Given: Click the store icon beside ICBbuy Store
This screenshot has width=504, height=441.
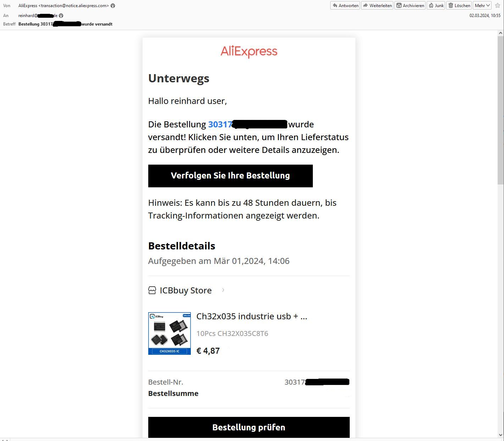Looking at the screenshot, I should point(152,291).
